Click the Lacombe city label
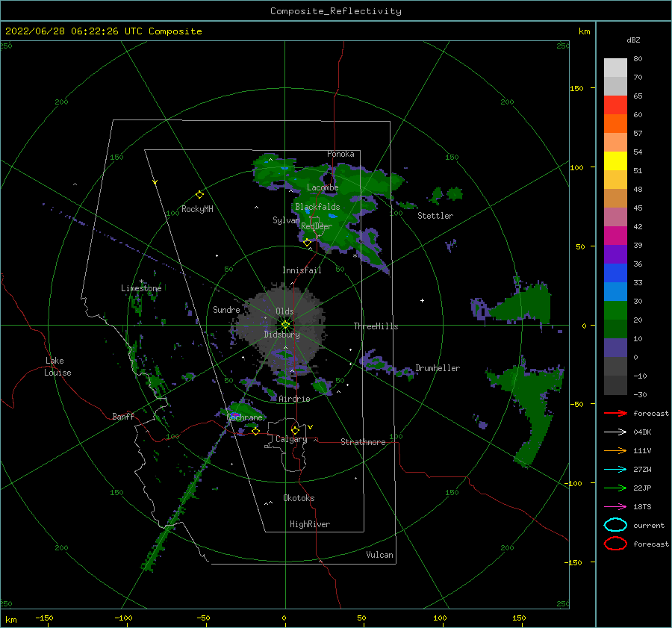This screenshot has height=628, width=672. pos(323,187)
